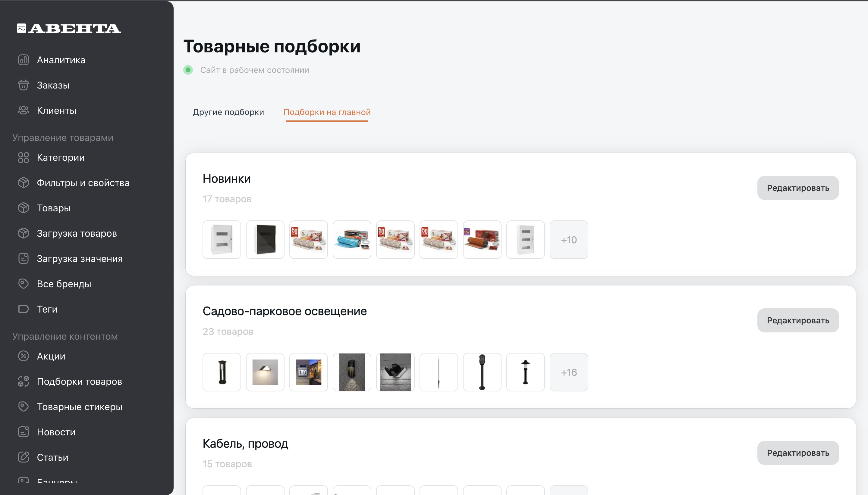
Task: Open house number light thumbnail
Action: [308, 372]
